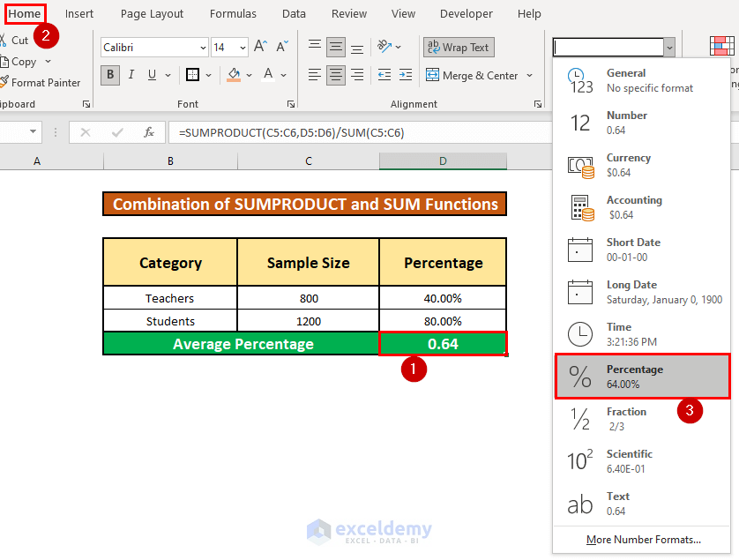Toggle Bold formatting

click(110, 74)
